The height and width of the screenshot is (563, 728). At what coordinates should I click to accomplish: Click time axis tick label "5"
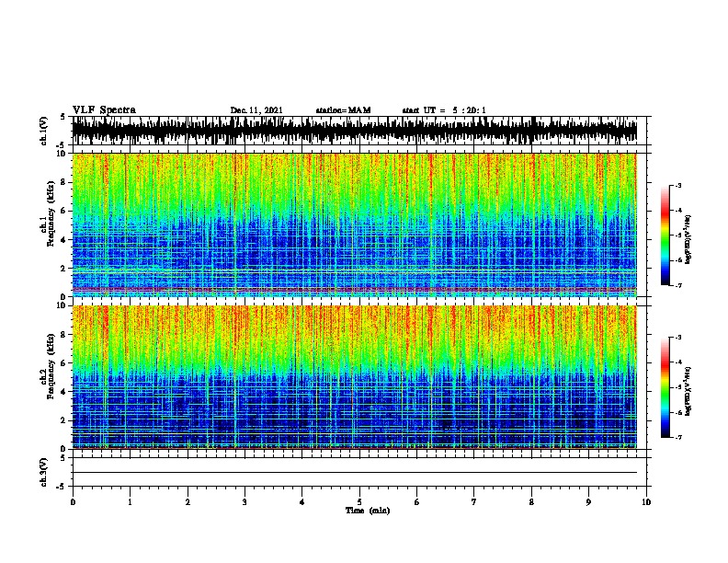point(359,502)
